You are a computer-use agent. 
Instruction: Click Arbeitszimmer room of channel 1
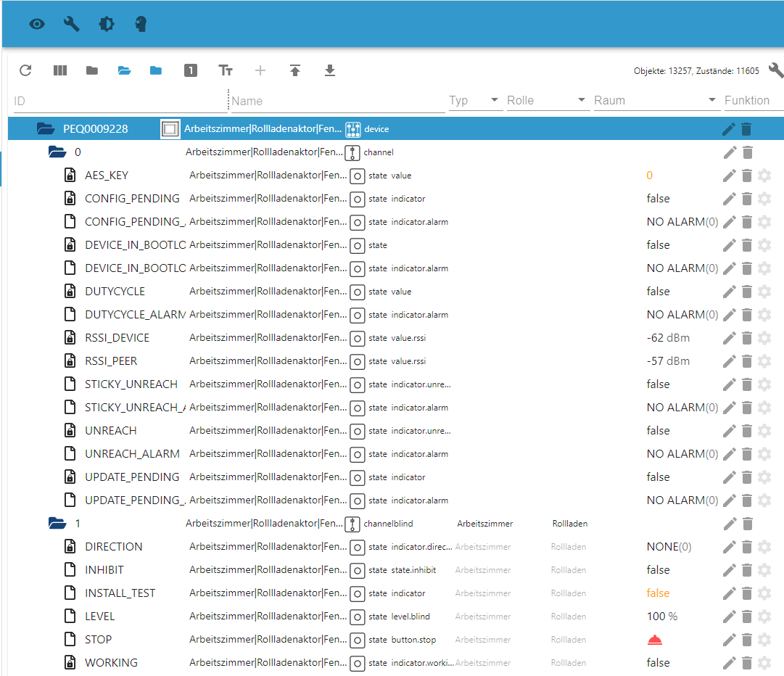485,524
